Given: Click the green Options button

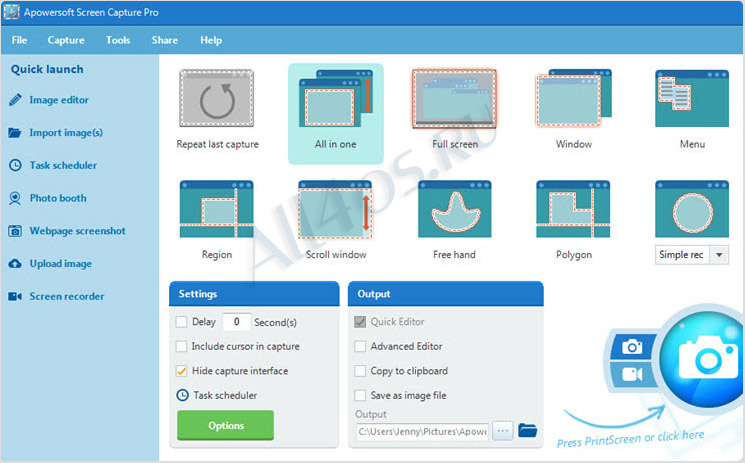Looking at the screenshot, I should (226, 425).
